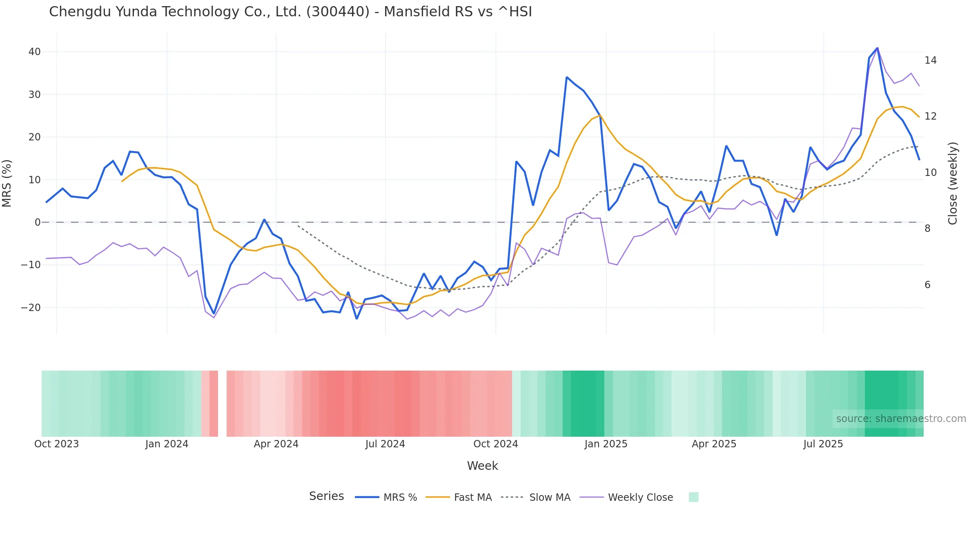This screenshot has width=980, height=551.
Task: Click the 20 tick on MRS axis
Action: (x=35, y=137)
